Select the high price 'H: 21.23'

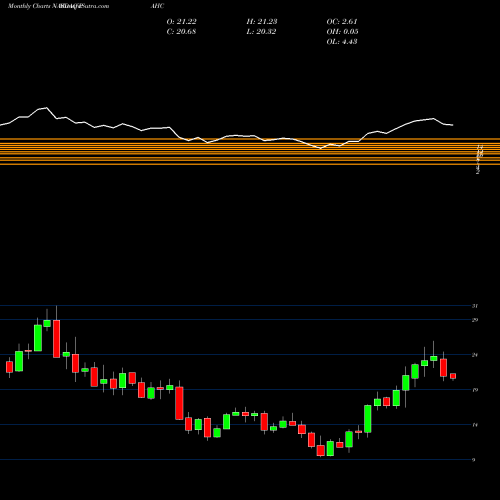pyautogui.click(x=262, y=22)
